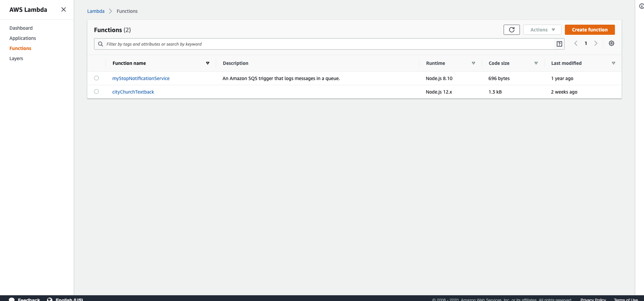Click the language globe icon

(x=50, y=299)
